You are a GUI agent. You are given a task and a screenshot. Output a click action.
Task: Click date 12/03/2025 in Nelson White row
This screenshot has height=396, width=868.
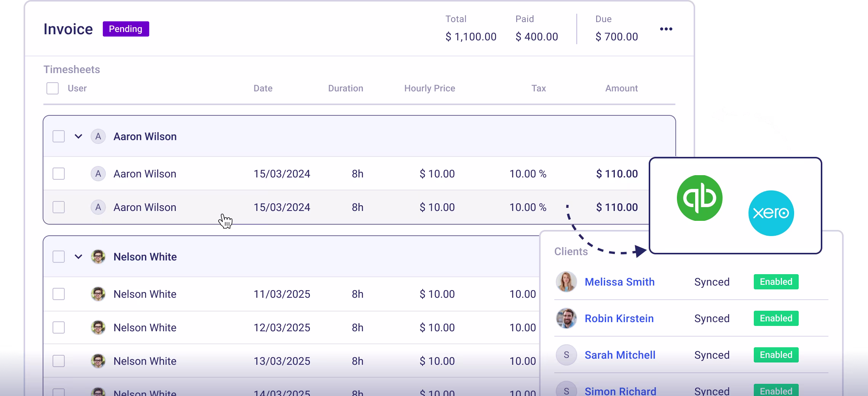coord(282,327)
